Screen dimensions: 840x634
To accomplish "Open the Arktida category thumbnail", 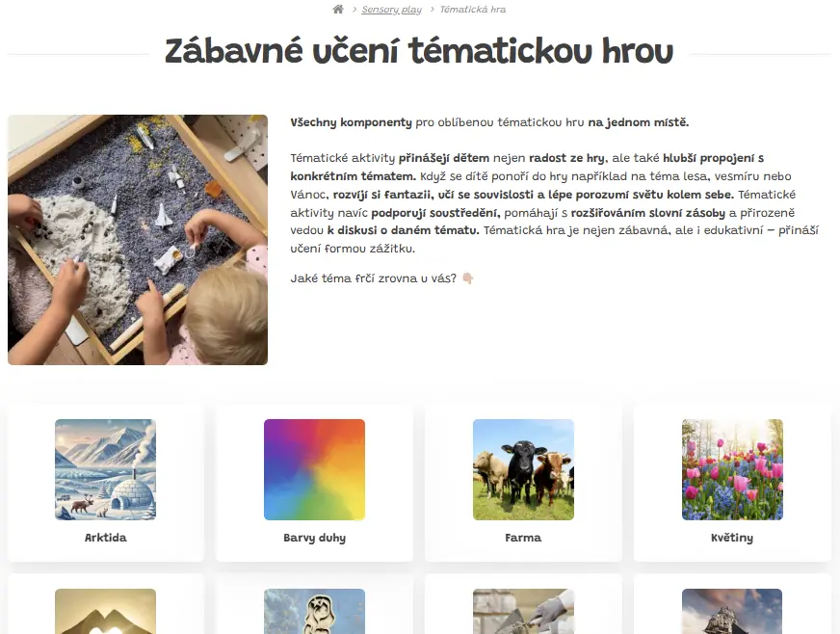I will (x=106, y=469).
